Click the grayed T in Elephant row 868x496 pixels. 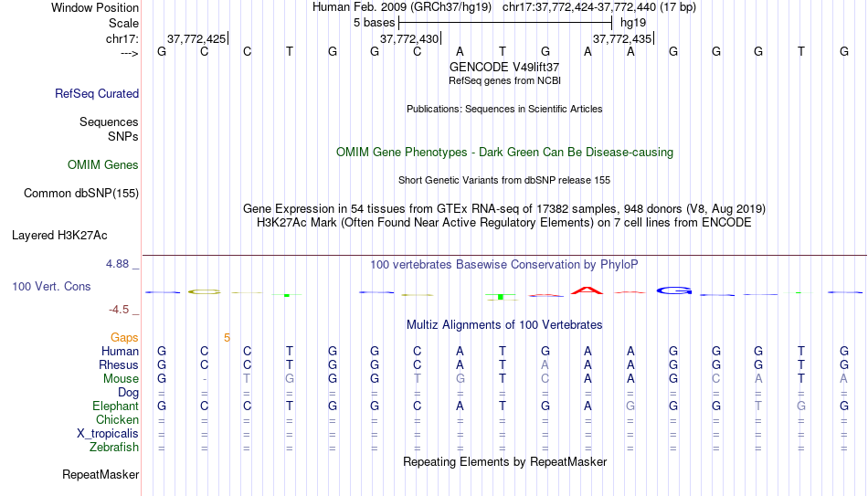click(x=758, y=406)
